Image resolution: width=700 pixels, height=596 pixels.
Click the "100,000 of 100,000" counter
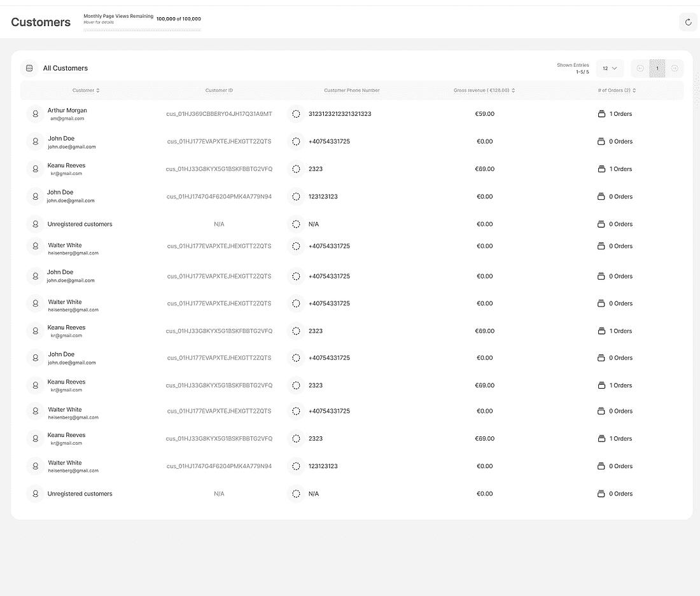[179, 19]
